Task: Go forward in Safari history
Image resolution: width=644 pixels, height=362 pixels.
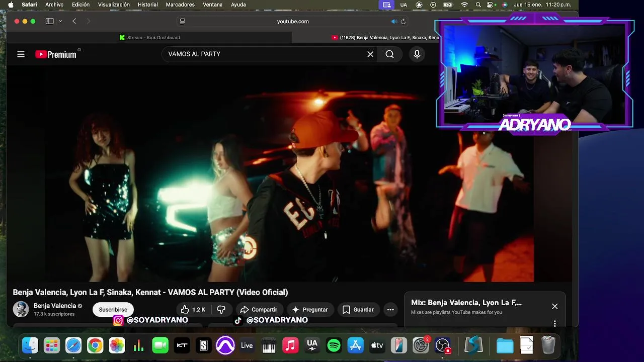Action: point(89,21)
